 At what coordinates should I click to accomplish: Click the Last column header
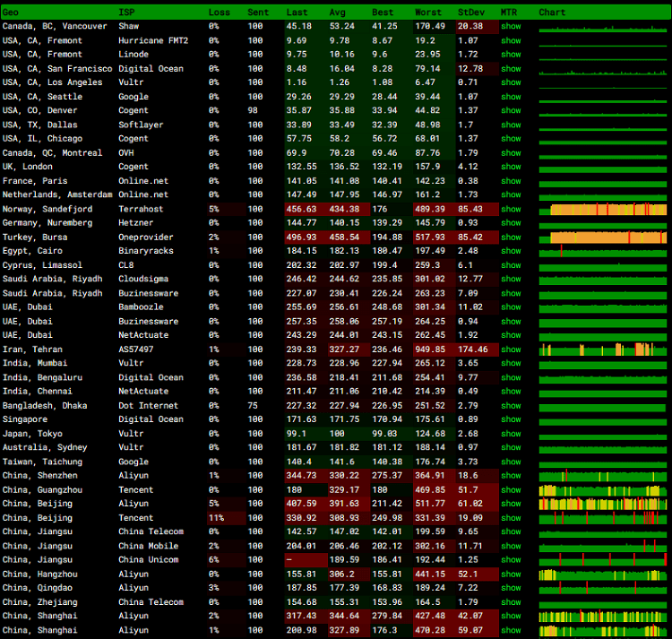pos(297,12)
